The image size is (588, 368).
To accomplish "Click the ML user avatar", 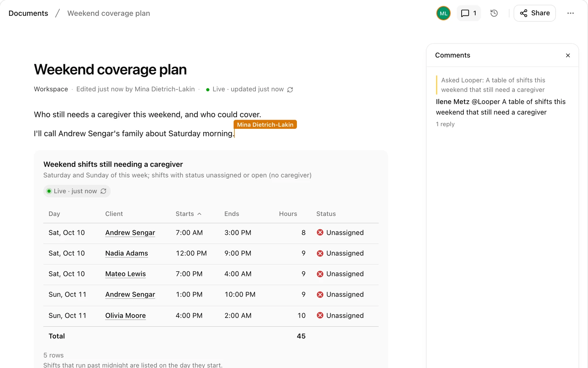I will pyautogui.click(x=444, y=13).
